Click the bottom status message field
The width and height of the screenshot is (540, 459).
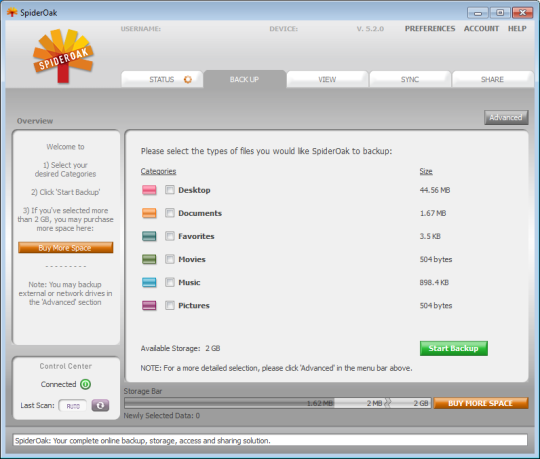point(270,440)
